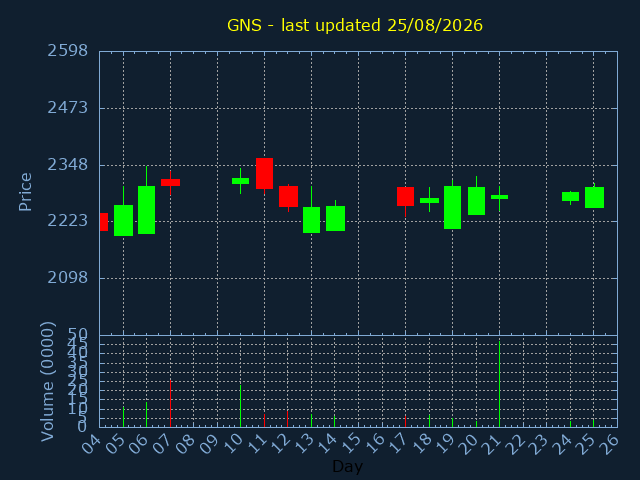Select the green candlestick for day 20
The width and height of the screenshot is (640, 480).
click(476, 201)
